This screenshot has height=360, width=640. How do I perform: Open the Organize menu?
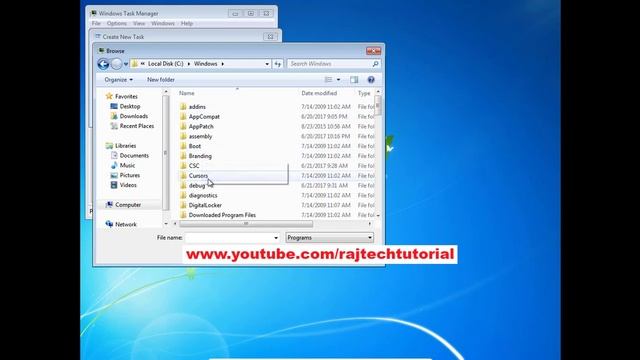(118, 80)
